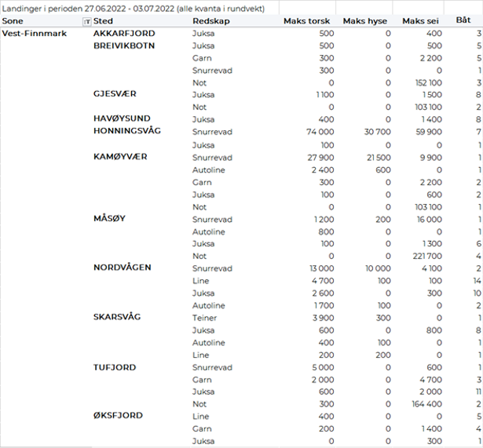Select the KAMØYVÆR place cell
Screen dimensions: 483x448
120,156
